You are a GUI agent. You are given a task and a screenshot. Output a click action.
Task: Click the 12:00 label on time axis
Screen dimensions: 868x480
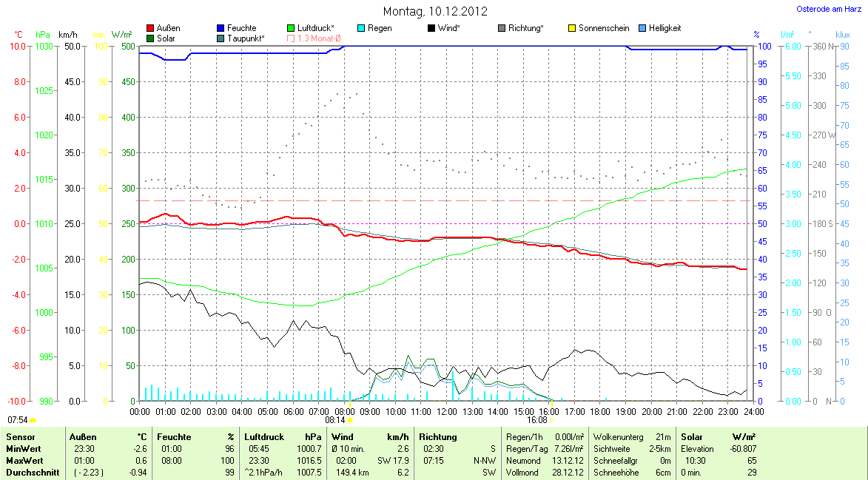447,411
